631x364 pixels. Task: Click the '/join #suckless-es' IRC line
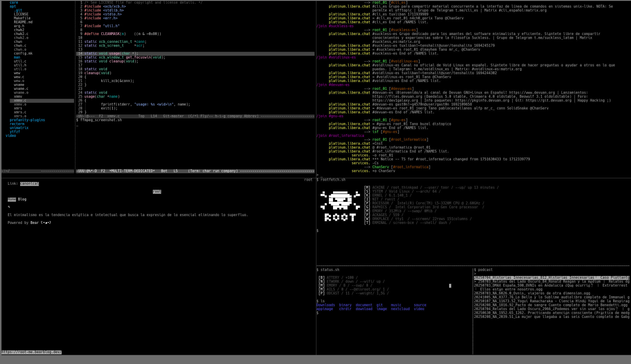click(x=335, y=26)
